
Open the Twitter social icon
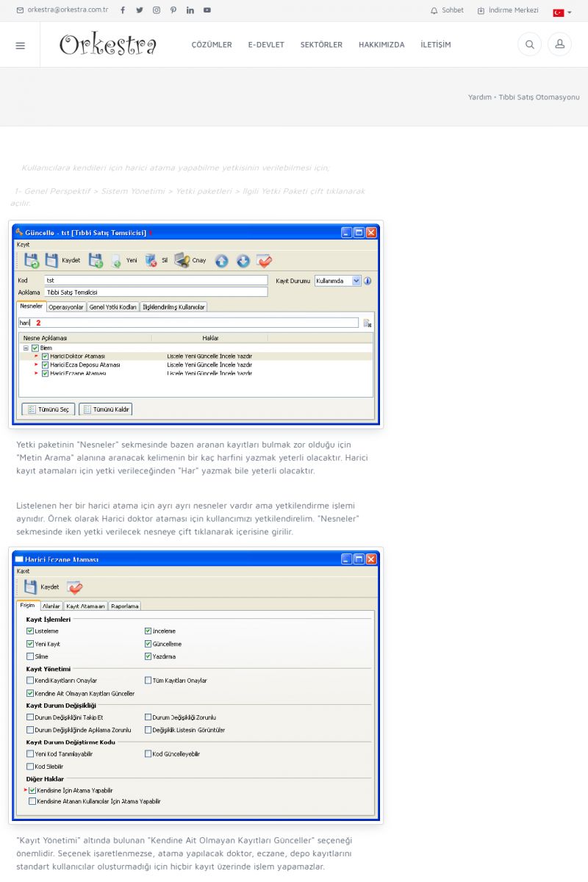[140, 10]
